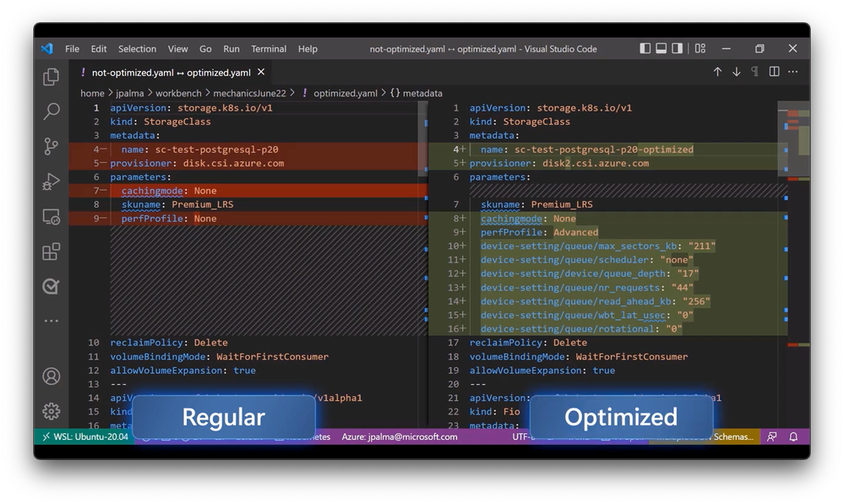Click the jpalma breadcrumb segment
Image resolution: width=844 pixels, height=504 pixels.
pyautogui.click(x=130, y=93)
